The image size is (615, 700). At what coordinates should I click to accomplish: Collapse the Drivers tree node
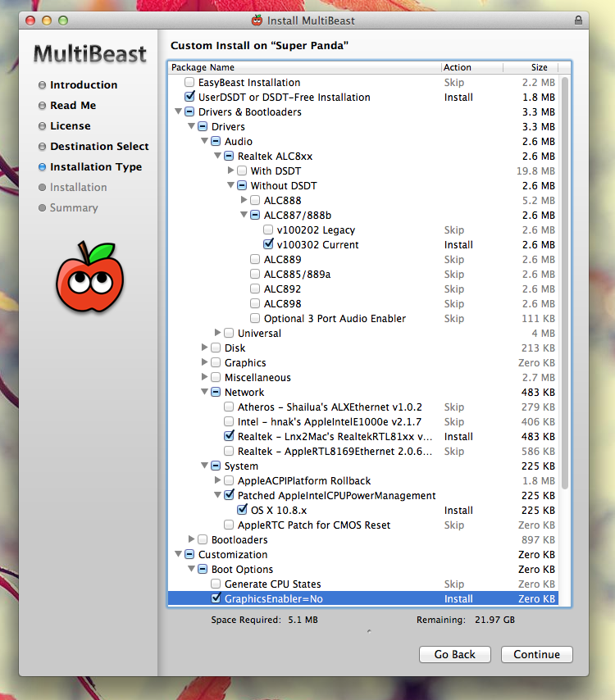tap(192, 126)
